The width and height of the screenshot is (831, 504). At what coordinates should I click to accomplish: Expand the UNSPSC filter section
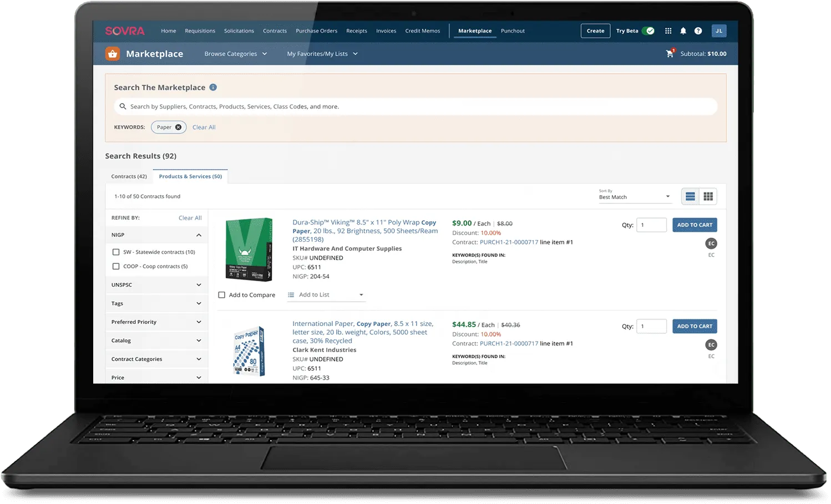pyautogui.click(x=156, y=285)
